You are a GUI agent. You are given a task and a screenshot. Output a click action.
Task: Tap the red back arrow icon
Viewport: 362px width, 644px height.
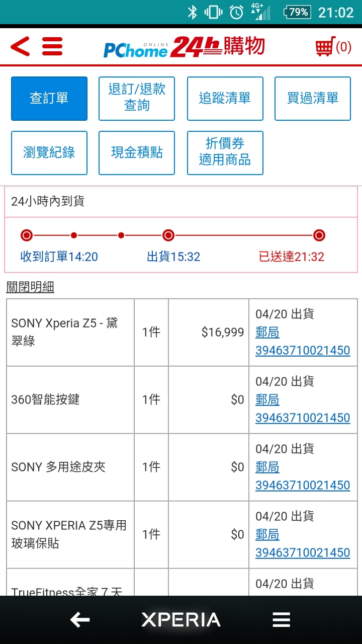click(20, 47)
